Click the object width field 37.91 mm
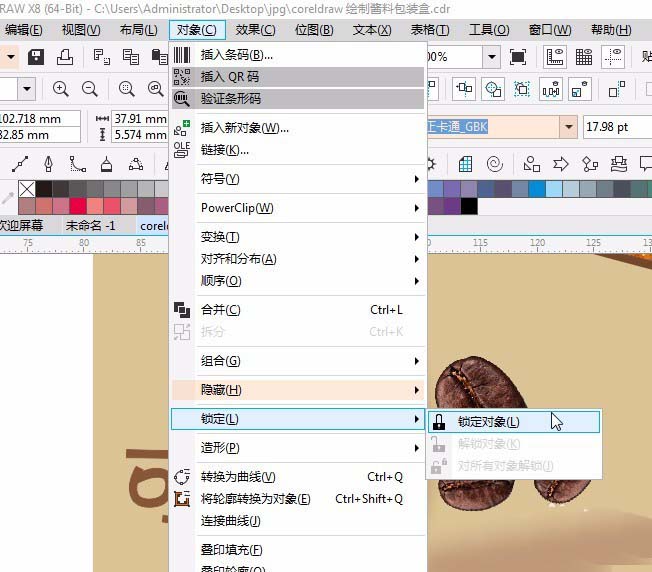Viewport: 652px width, 572px height. [x=140, y=119]
